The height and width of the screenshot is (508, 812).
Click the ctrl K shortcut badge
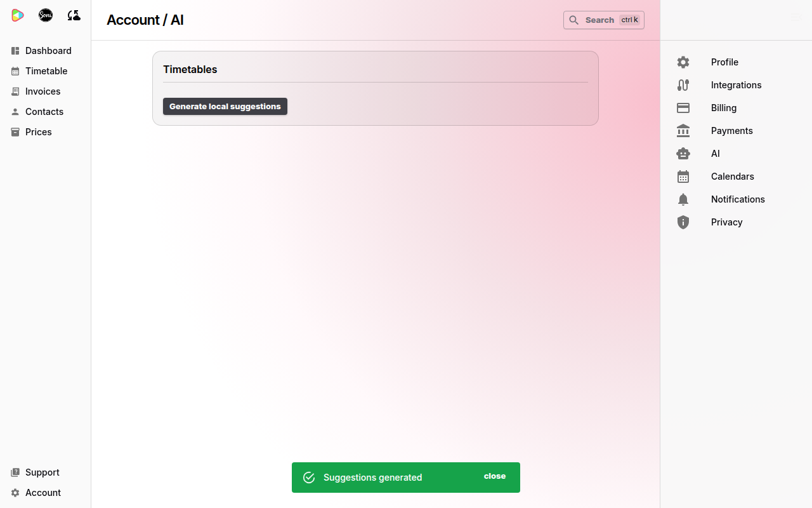pyautogui.click(x=629, y=20)
